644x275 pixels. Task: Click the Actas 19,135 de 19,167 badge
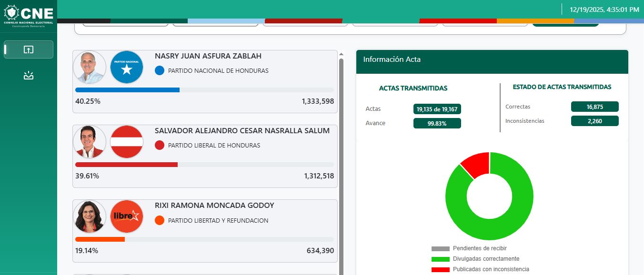(x=437, y=109)
